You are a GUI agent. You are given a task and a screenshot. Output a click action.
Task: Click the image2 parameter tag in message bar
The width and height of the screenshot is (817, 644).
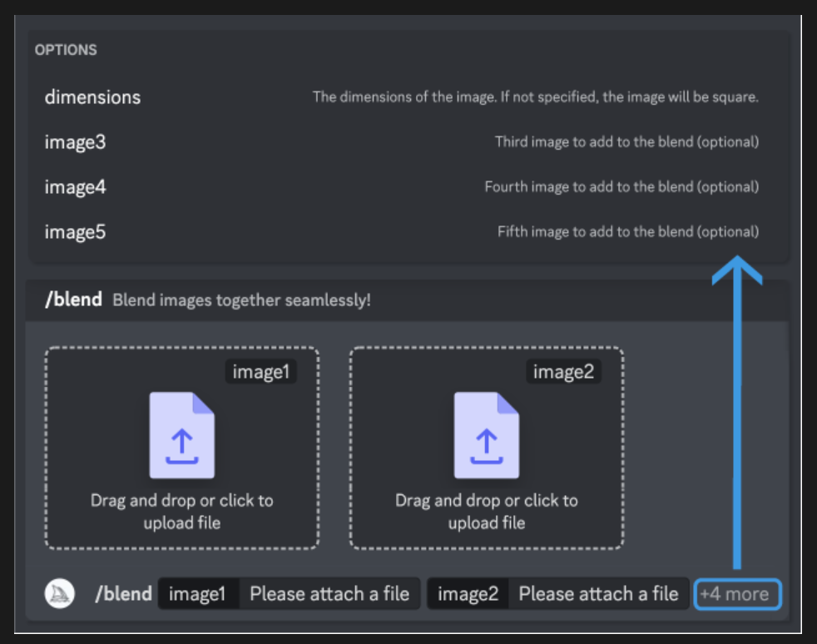click(x=468, y=593)
